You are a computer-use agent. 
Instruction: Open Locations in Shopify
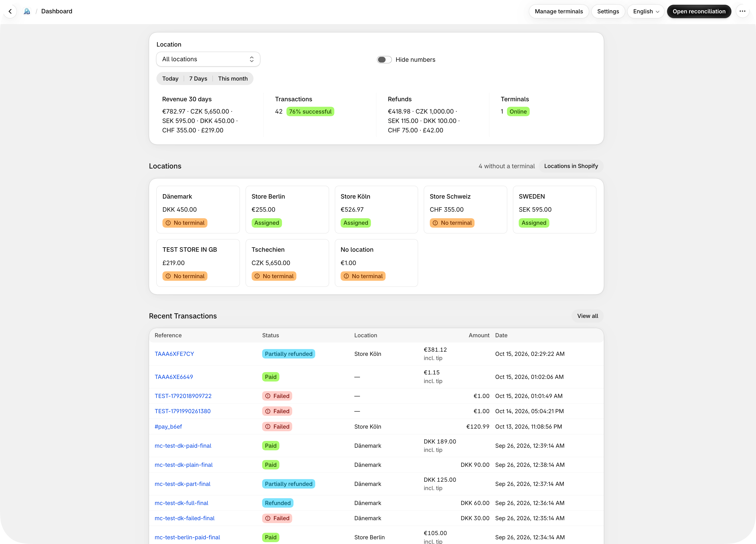point(571,166)
